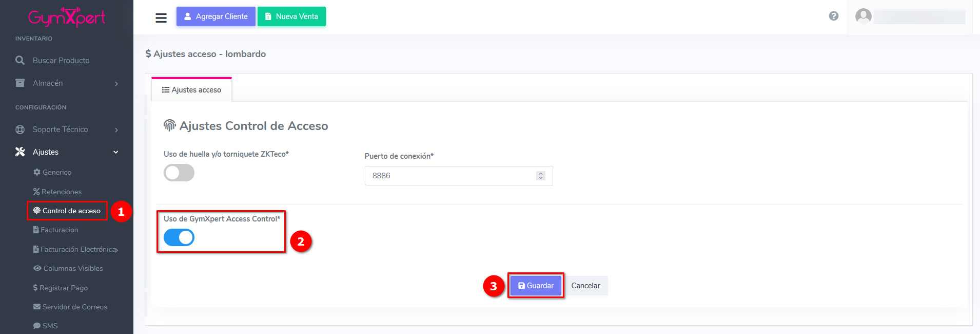
Task: Click the Buscar Producto magnifier icon
Action: (20, 60)
